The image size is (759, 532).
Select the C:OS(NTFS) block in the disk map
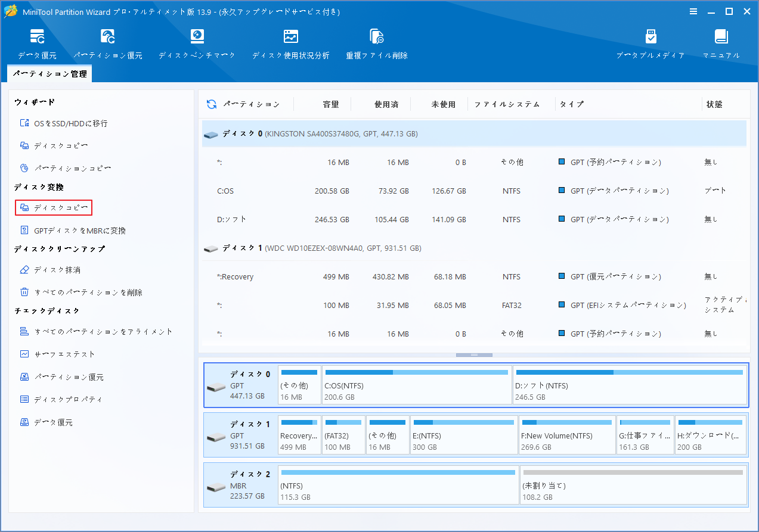tap(417, 385)
